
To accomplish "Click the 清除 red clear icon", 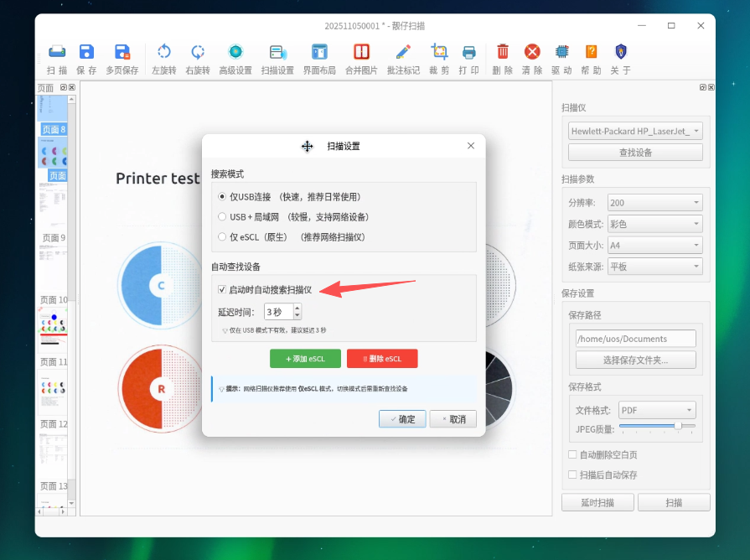I will click(532, 52).
